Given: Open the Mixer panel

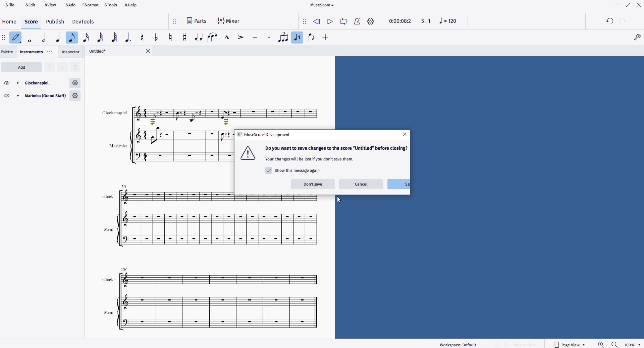Looking at the screenshot, I should [228, 21].
